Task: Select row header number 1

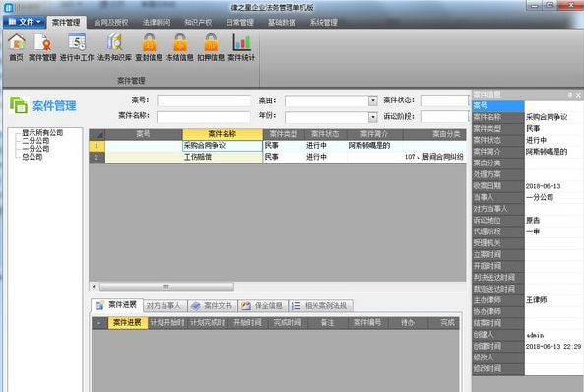Action: (97, 146)
